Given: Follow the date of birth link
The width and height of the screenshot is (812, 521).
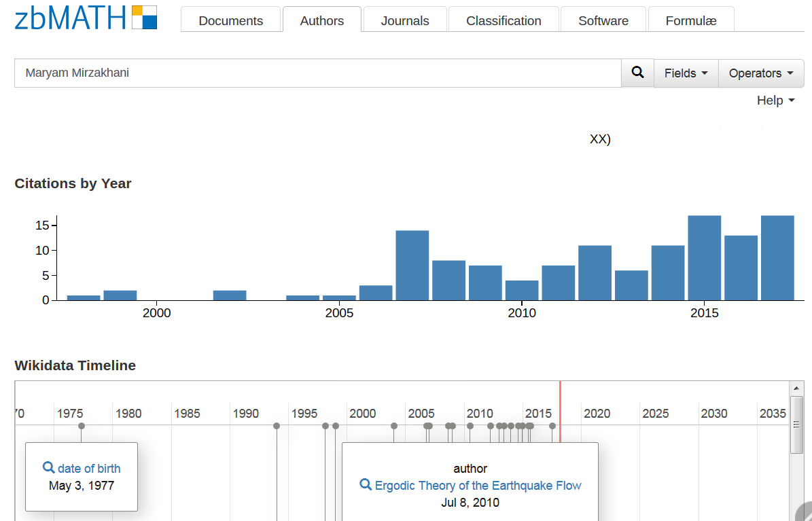Looking at the screenshot, I should (89, 468).
